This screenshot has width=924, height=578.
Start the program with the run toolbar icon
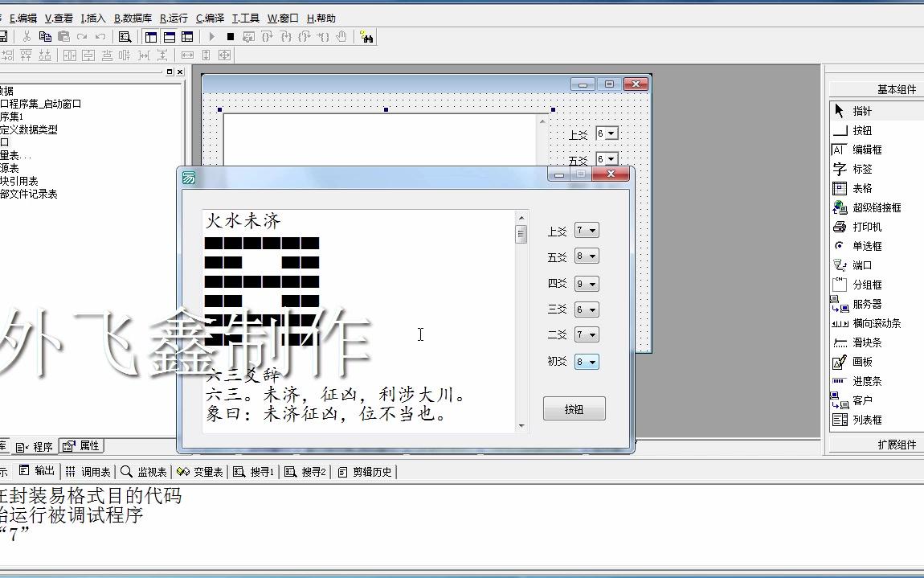211,36
